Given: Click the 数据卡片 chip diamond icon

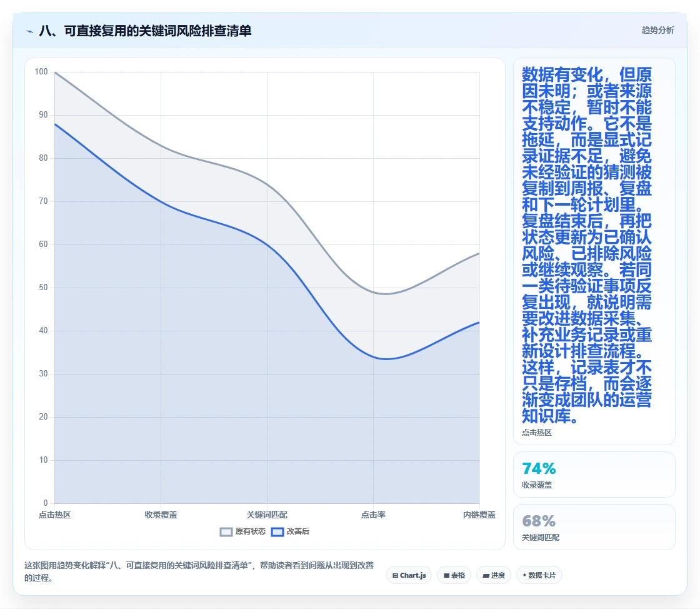Looking at the screenshot, I should (x=524, y=575).
